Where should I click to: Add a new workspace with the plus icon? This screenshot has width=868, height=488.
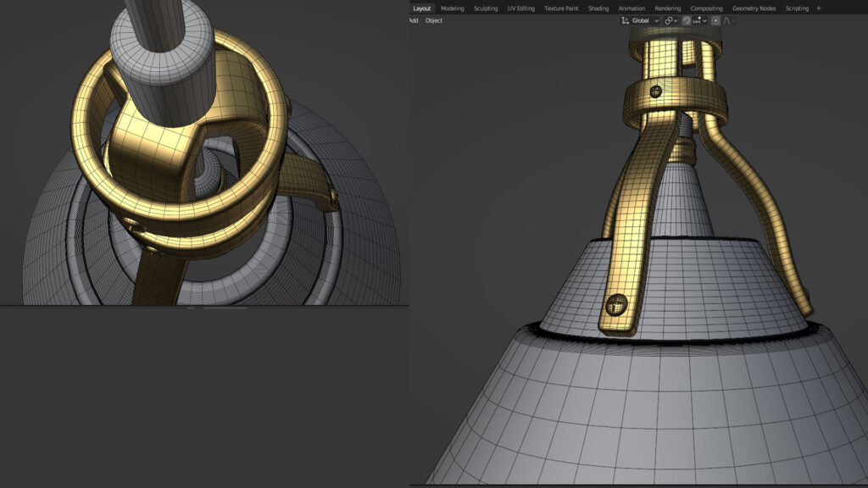pos(818,8)
